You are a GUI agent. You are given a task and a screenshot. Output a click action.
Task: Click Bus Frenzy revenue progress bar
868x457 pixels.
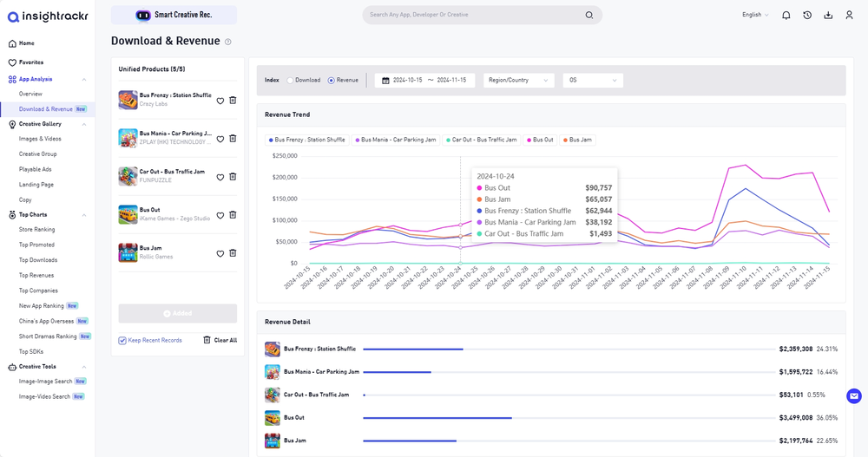point(569,349)
